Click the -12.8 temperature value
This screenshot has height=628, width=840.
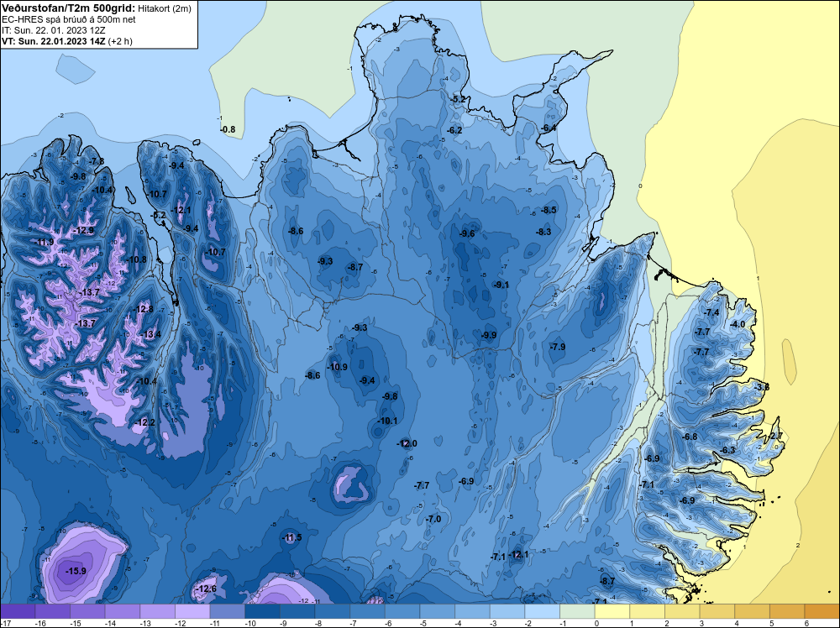pyautogui.click(x=143, y=310)
